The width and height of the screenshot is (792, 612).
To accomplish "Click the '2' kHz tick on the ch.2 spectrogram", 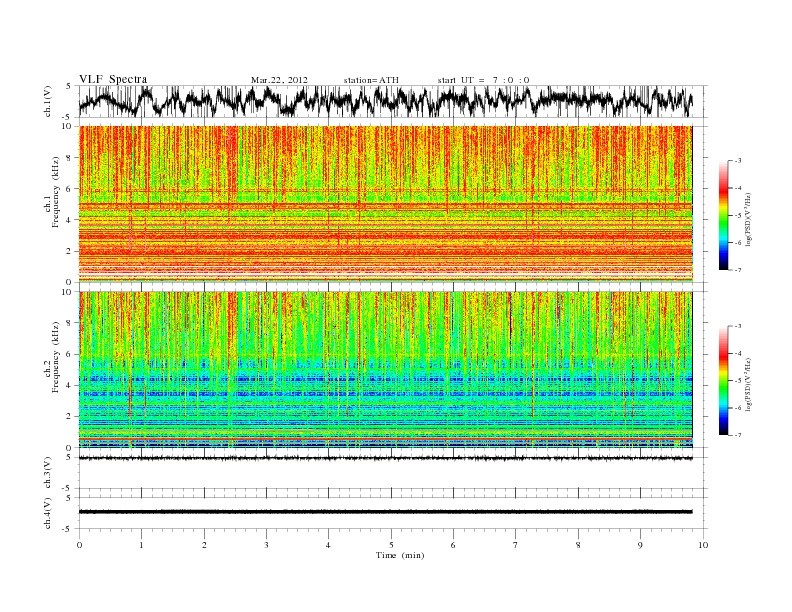I will (70, 417).
